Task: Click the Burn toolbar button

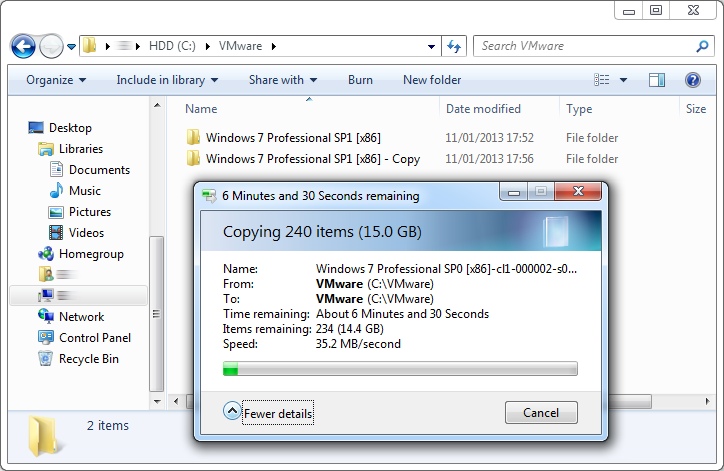Action: pyautogui.click(x=360, y=80)
